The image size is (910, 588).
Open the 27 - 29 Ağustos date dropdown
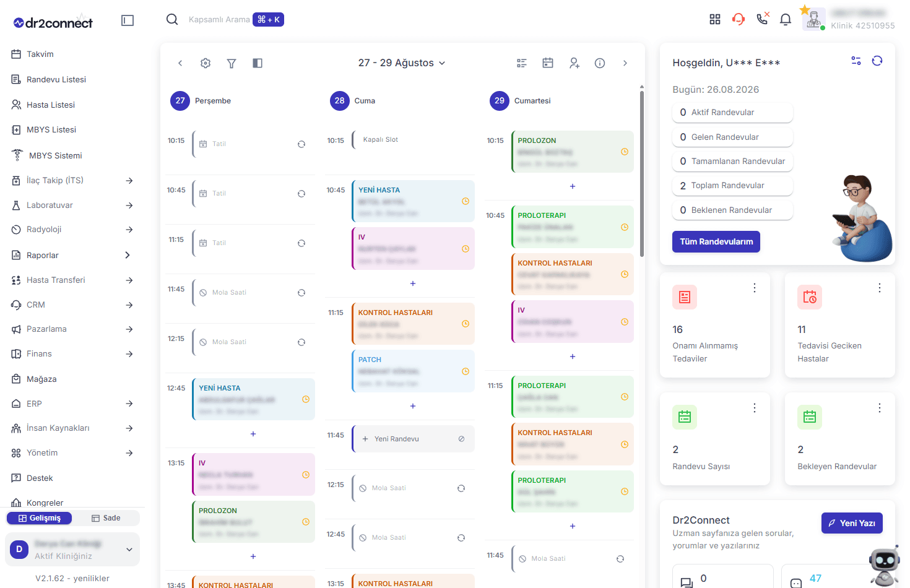pos(402,63)
